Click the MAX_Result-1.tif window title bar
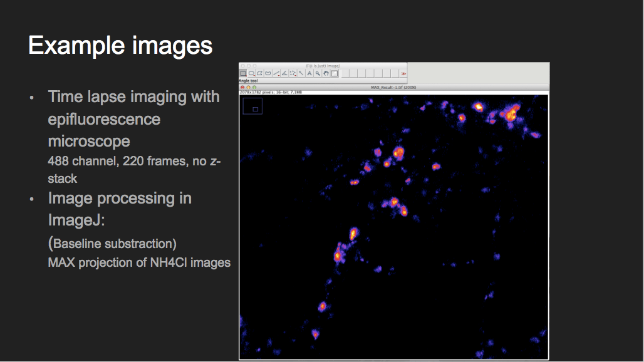Image resolution: width=644 pixels, height=362 pixels. (393, 88)
